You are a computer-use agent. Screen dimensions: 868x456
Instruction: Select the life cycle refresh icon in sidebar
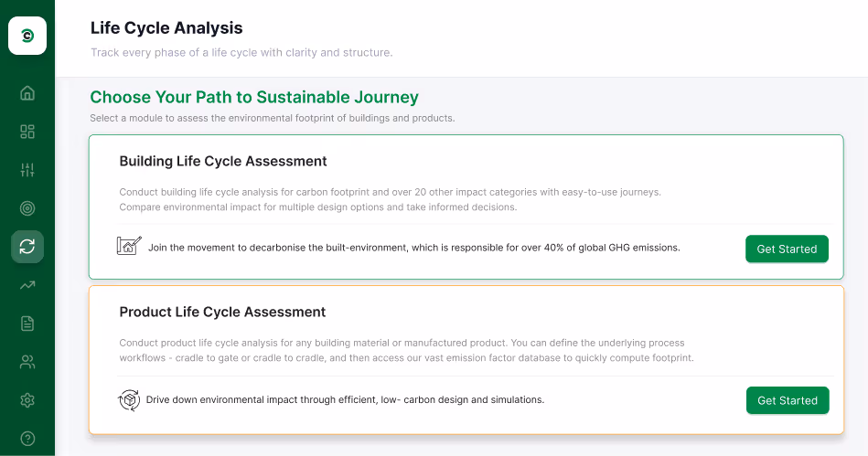click(27, 247)
